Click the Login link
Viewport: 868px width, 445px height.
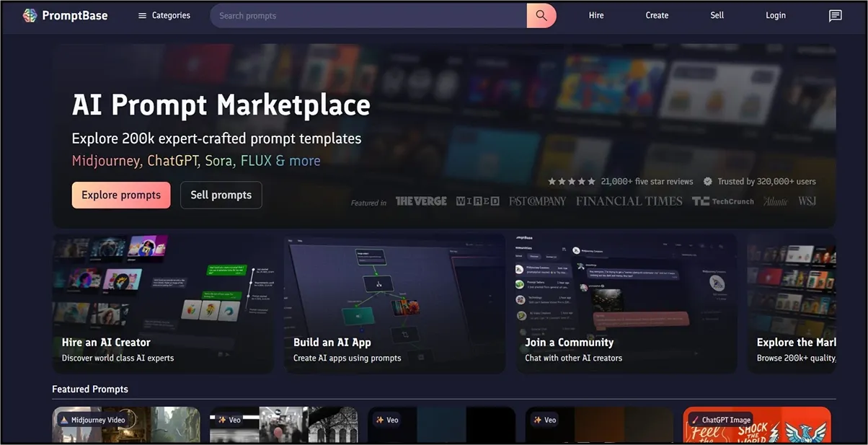click(776, 15)
